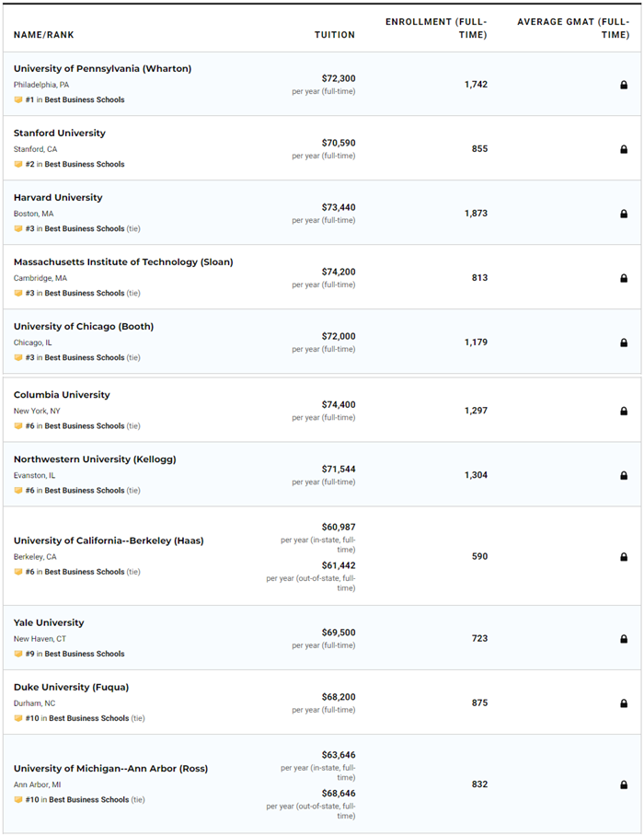The image size is (644, 836).
Task: Open Northwestern University (Kellogg) page
Action: click(x=94, y=459)
